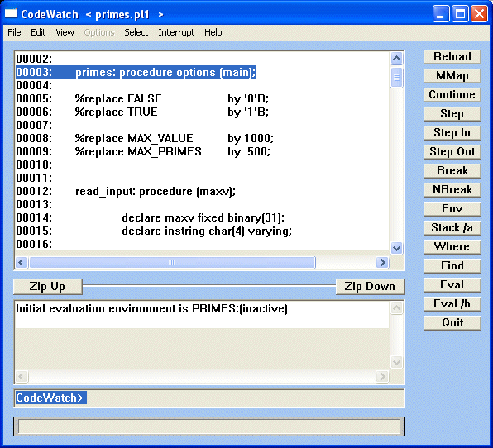This screenshot has width=493, height=448.
Task: Set a breakpoint with Break button
Action: tap(452, 171)
